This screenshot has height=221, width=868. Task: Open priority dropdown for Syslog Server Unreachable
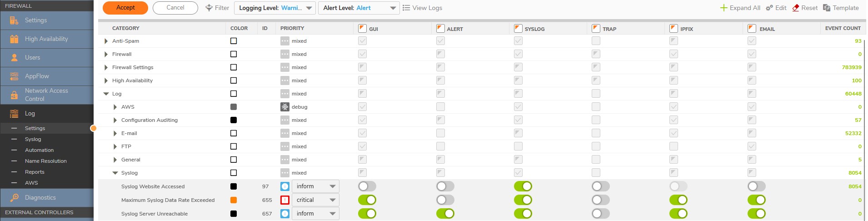315,214
